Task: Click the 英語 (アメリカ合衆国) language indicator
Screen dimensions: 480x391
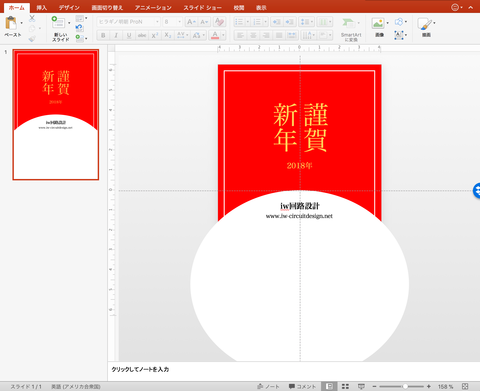Action: click(76, 386)
